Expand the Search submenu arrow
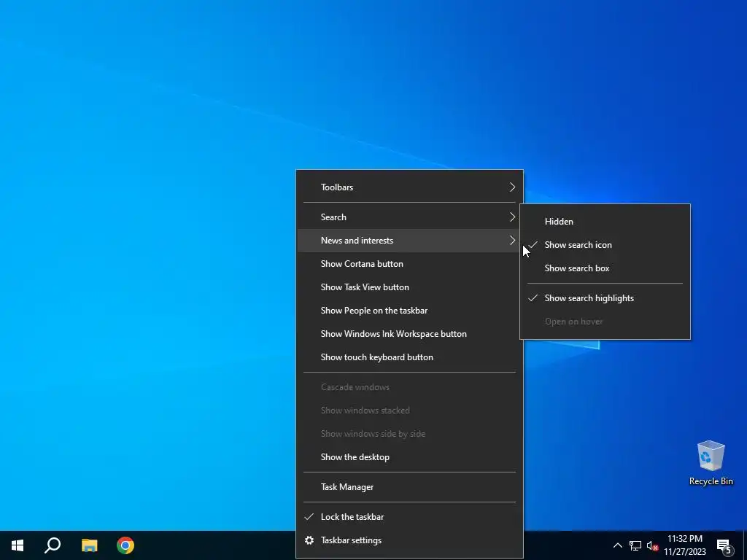Viewport: 747px width, 560px height. [512, 217]
